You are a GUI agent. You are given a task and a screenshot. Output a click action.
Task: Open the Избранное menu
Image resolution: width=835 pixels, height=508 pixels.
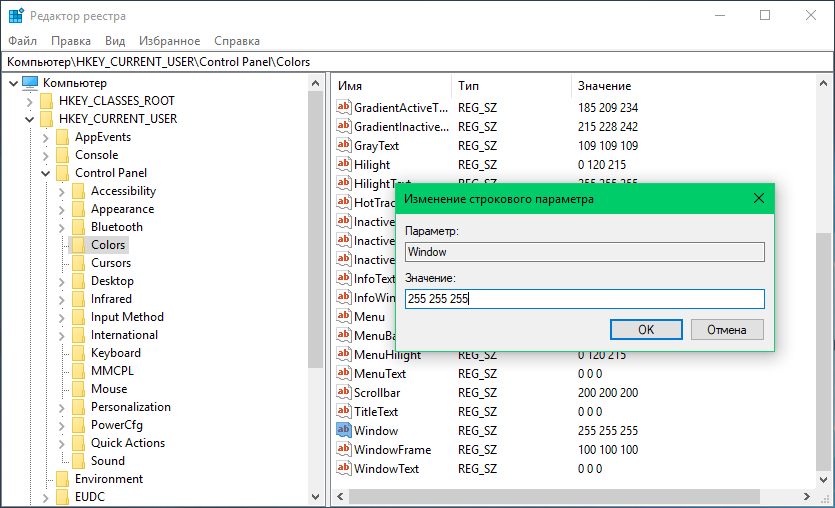170,41
